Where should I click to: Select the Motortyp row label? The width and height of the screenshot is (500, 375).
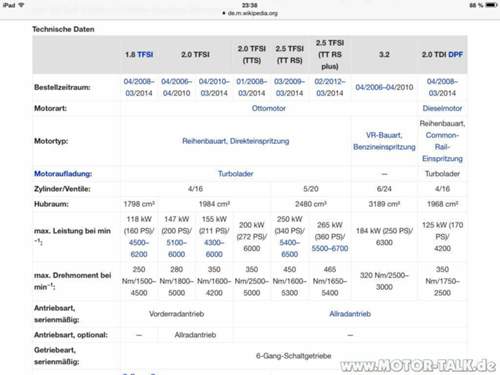coord(51,141)
